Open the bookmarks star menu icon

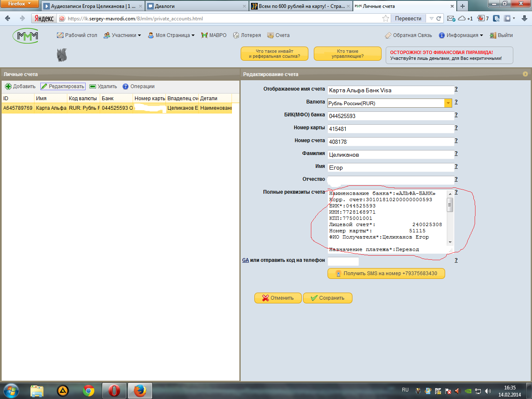pos(509,18)
